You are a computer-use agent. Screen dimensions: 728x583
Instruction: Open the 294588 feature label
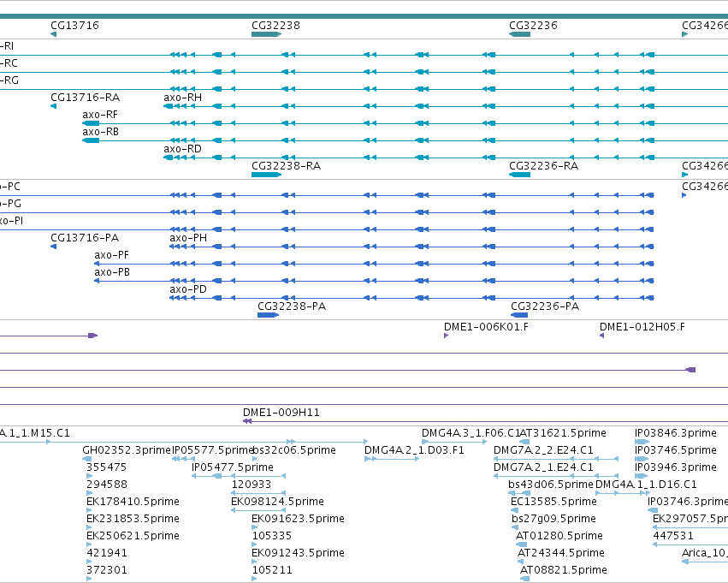tap(106, 485)
